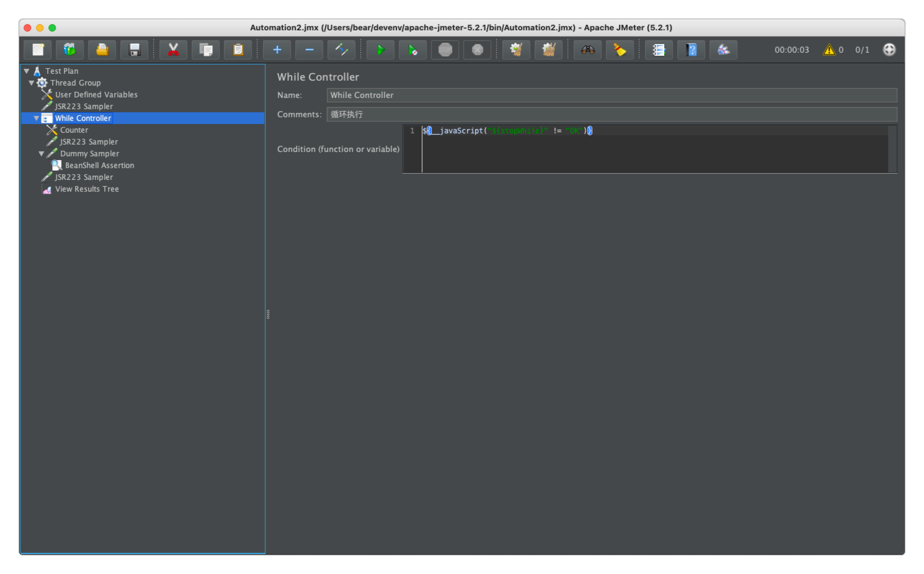Click the Clear results gear-broom icon
Viewport: 924px width, 574px height.
(x=517, y=50)
